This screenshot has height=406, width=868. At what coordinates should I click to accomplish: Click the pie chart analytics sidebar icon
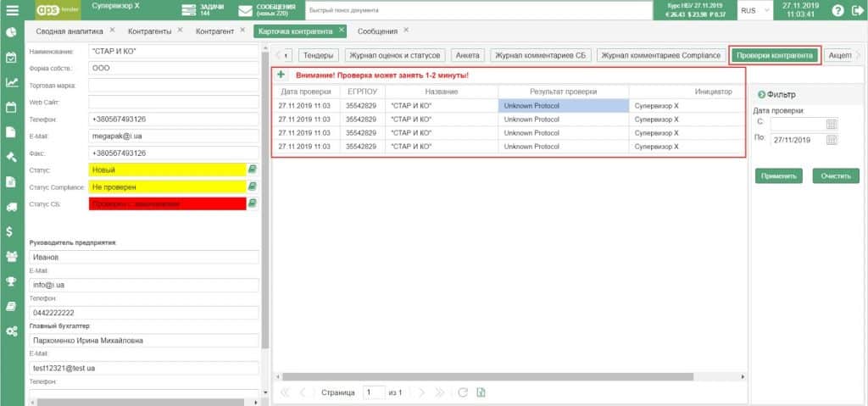pos(12,32)
